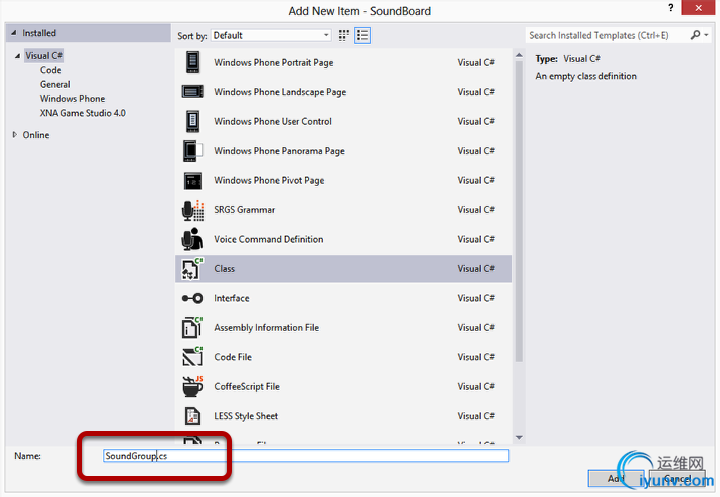Choose the Interface text label
This screenshot has height=497, width=720.
(x=232, y=299)
